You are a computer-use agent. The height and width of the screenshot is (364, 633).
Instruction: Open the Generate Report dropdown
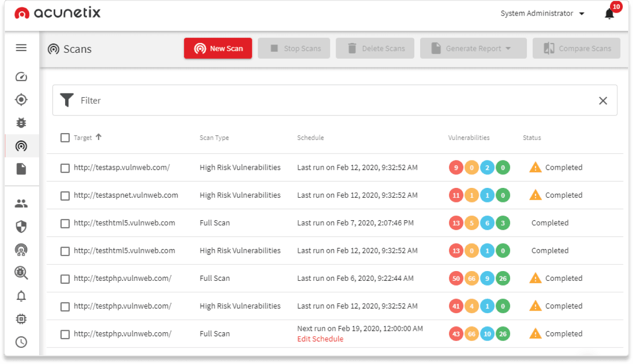[x=473, y=48]
